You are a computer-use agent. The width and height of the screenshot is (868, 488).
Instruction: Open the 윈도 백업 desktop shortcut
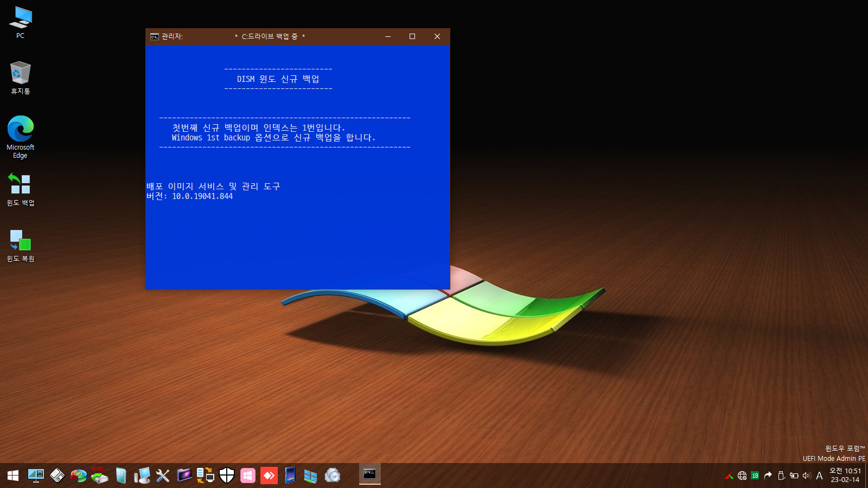pos(21,189)
